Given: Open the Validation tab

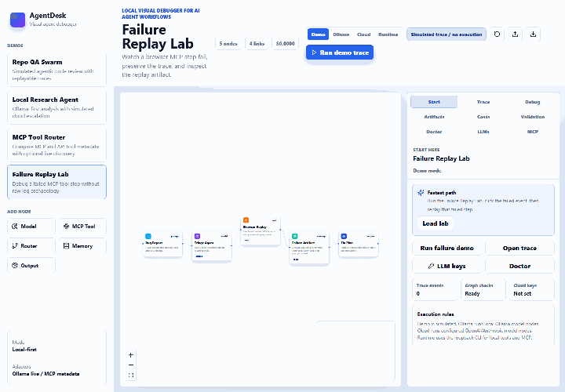Looking at the screenshot, I should (x=533, y=117).
